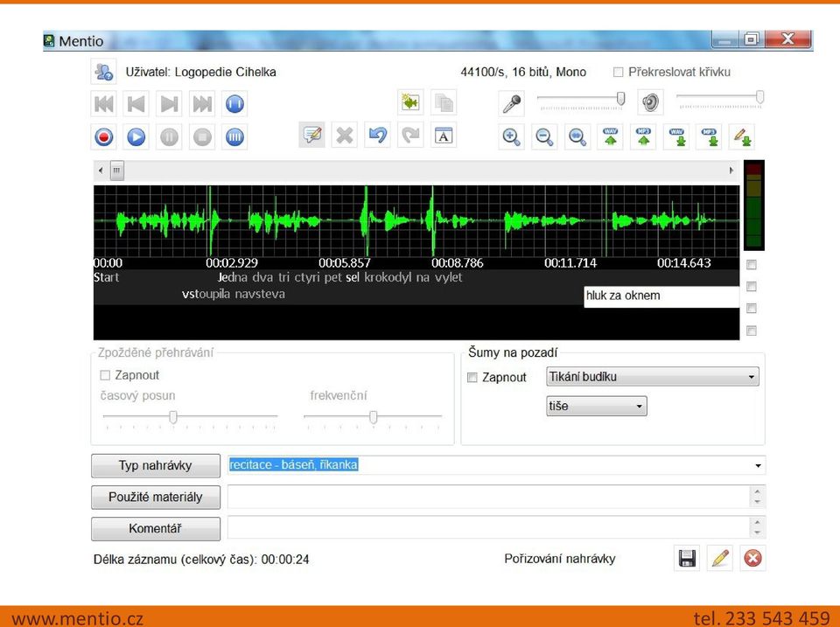Click the Typ nahrávky button

[156, 465]
